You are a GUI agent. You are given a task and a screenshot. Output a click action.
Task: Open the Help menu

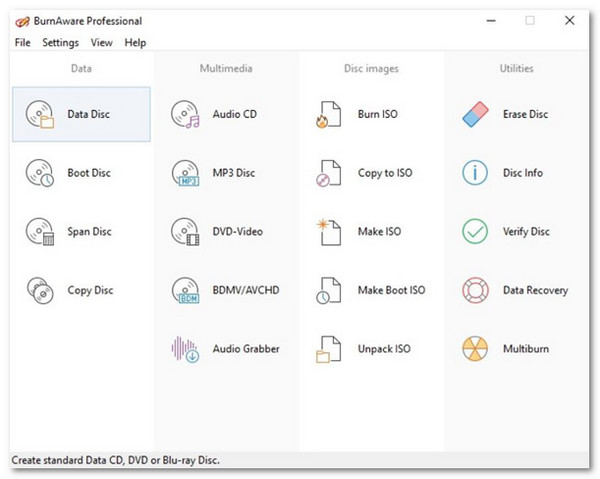point(135,42)
